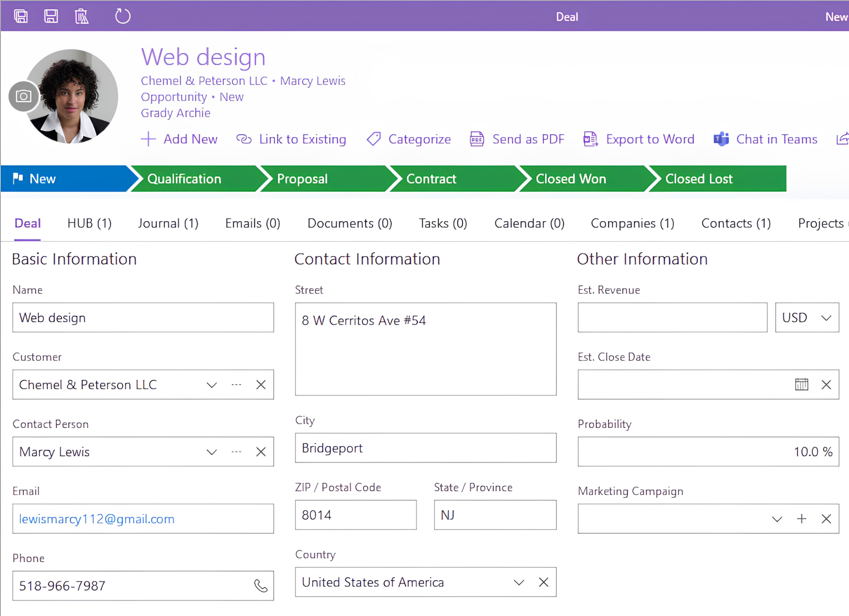Click into the Street address field
Viewport: 849px width, 616px height.
pos(426,349)
